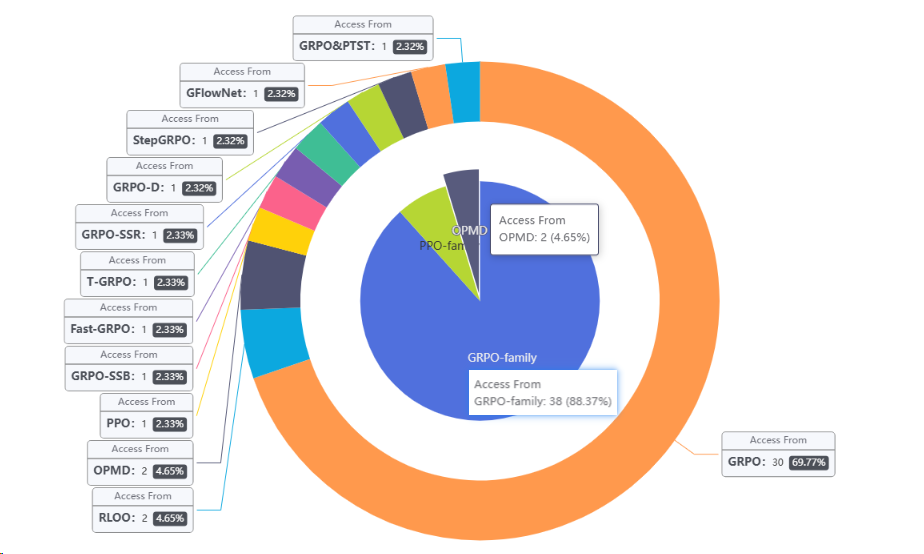Select the GFlowNet label box

tap(243, 83)
